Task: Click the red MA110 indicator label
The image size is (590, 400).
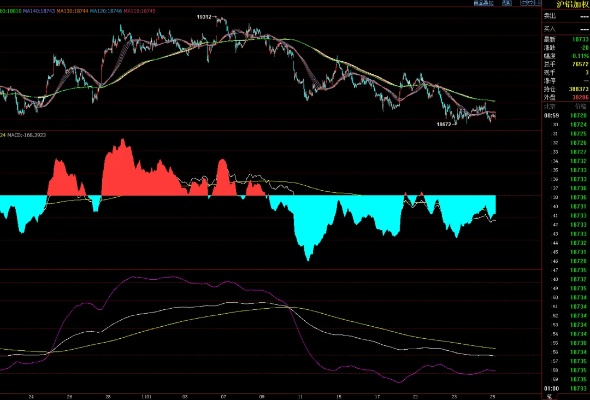Action: click(140, 11)
